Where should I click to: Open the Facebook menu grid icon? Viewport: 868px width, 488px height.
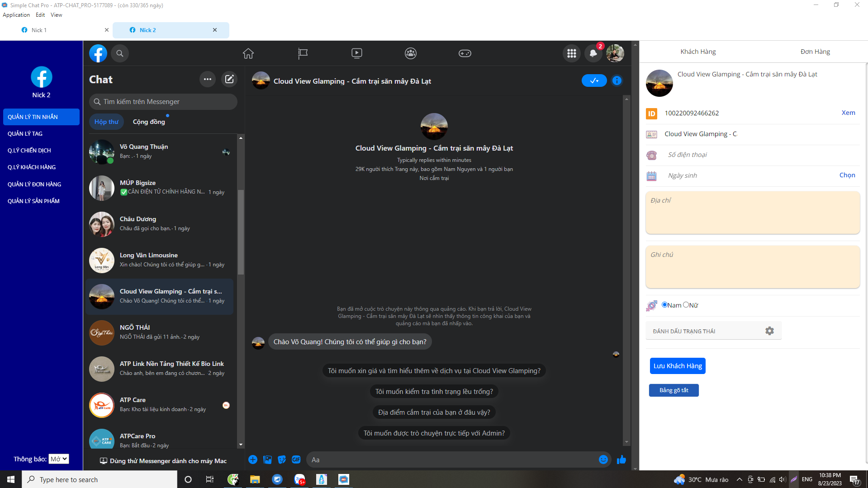[572, 53]
